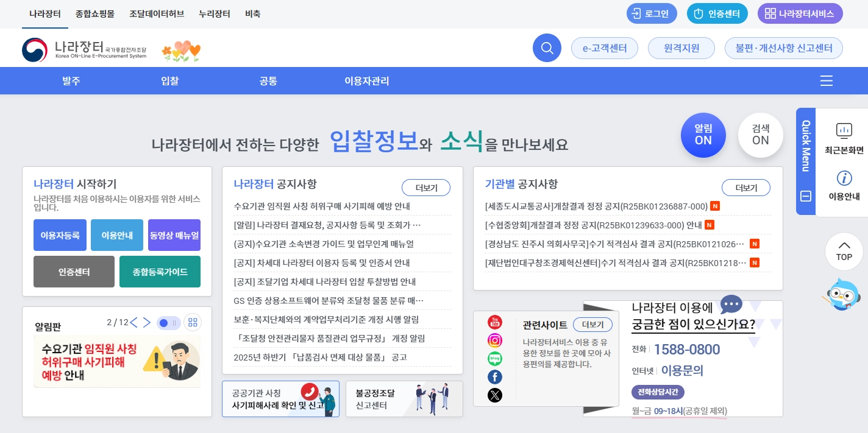The image size is (868, 433).
Task: Show next 알림판 slide arrow
Action: [146, 322]
